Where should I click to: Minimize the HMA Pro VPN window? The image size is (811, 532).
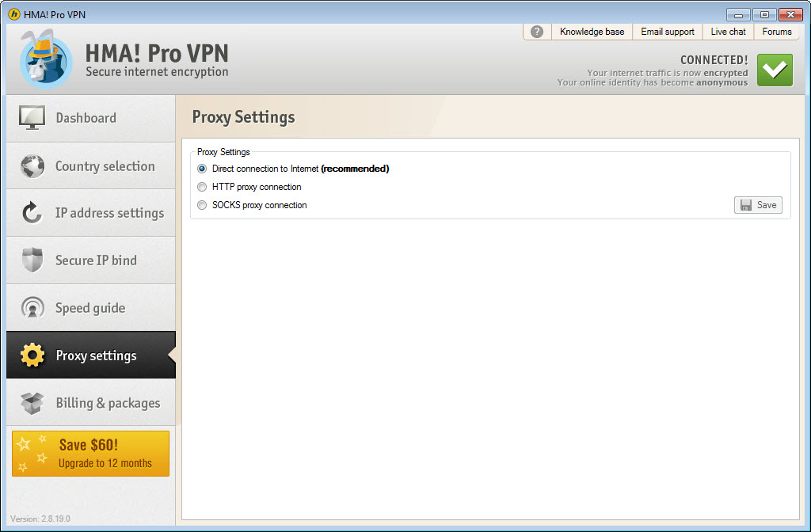(x=738, y=14)
